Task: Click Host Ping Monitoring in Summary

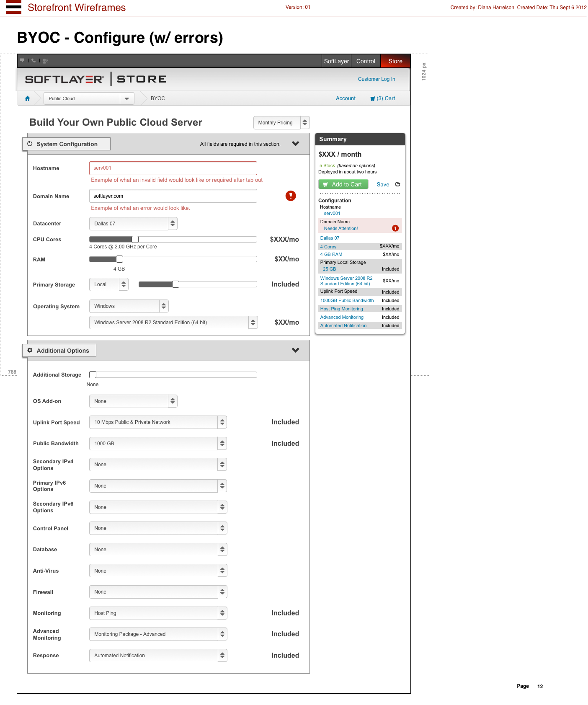Action: pyautogui.click(x=341, y=309)
